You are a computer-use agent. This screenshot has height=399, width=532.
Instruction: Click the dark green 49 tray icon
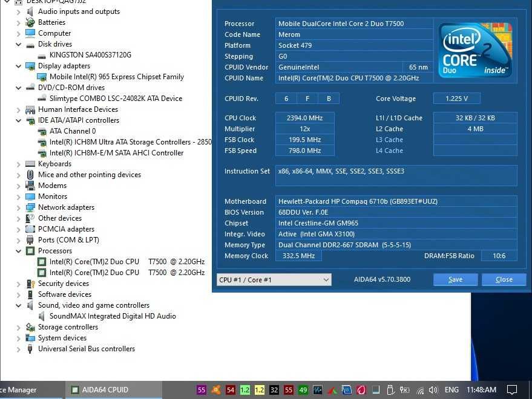point(303,390)
